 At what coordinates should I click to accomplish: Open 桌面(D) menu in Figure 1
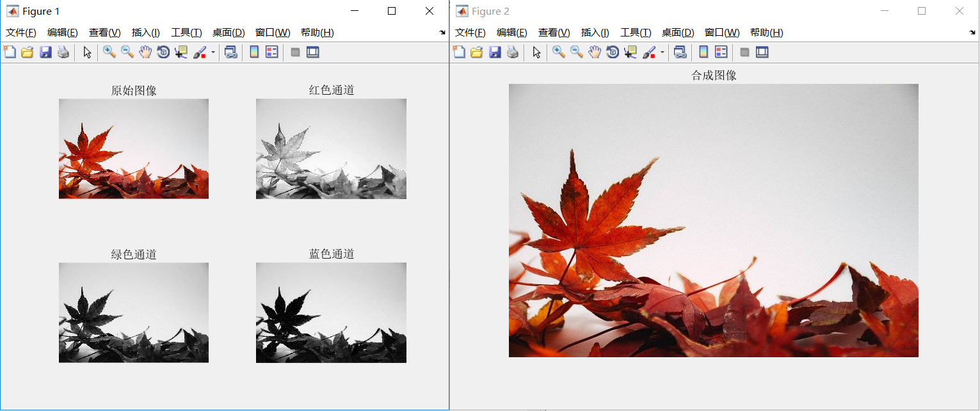tap(229, 33)
